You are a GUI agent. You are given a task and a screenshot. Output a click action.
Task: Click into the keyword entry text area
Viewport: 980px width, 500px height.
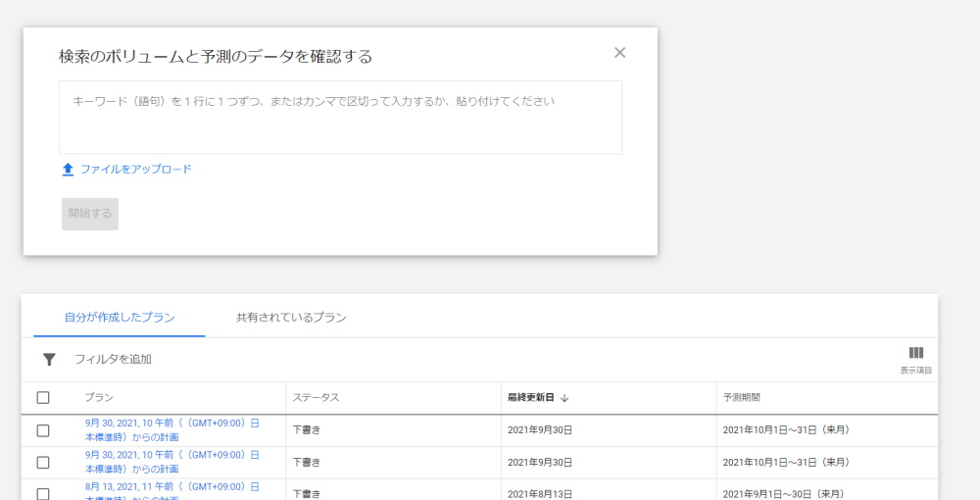(340, 118)
